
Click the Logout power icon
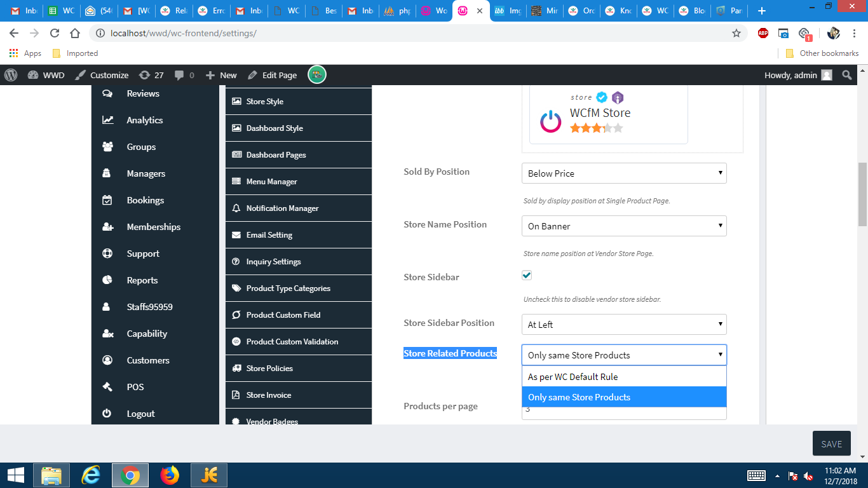tap(107, 414)
